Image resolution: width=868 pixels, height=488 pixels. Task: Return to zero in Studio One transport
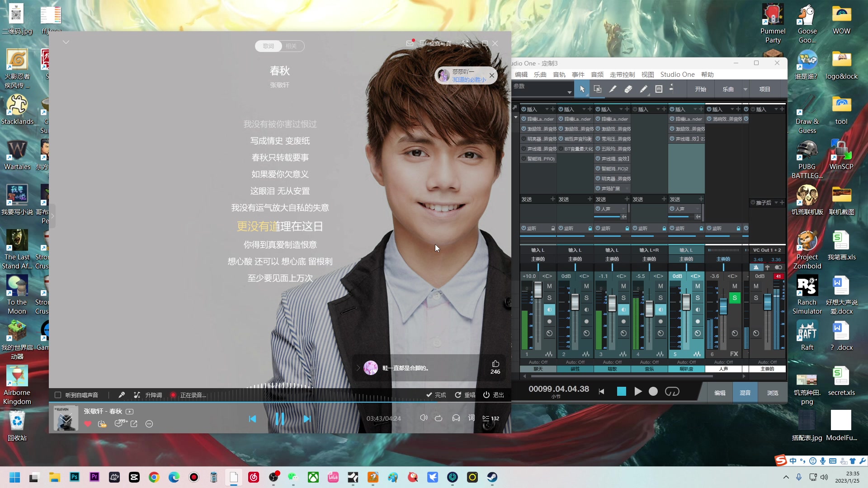602,392
